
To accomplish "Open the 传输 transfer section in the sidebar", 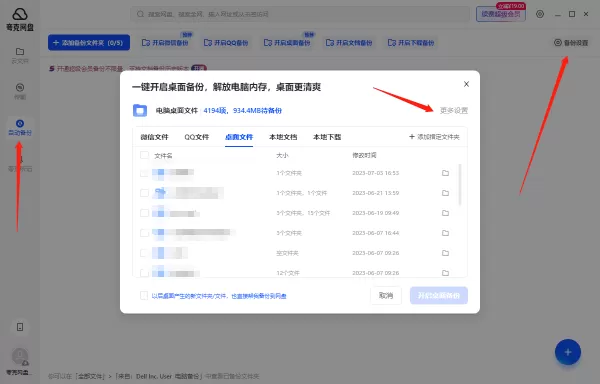I will click(x=20, y=91).
